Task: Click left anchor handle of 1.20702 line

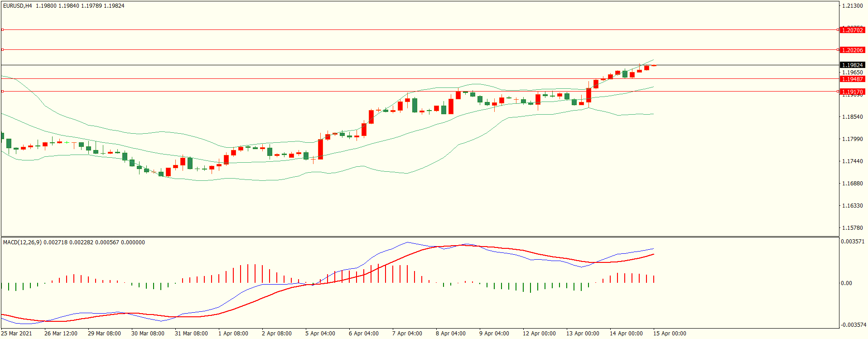Action: pos(2,30)
